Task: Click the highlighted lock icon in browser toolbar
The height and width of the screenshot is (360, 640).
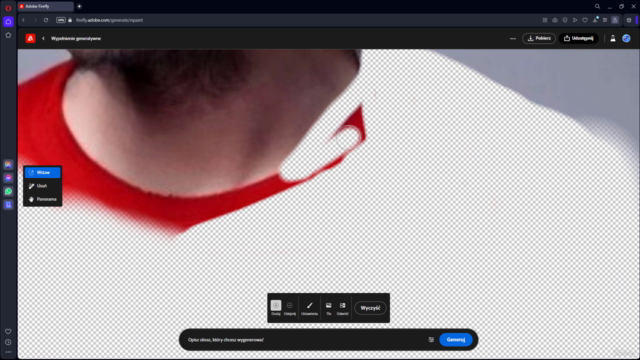Action: click(615, 20)
